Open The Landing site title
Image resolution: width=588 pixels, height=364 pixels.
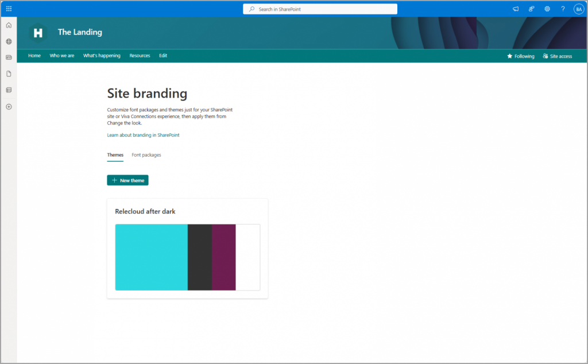[x=80, y=32]
